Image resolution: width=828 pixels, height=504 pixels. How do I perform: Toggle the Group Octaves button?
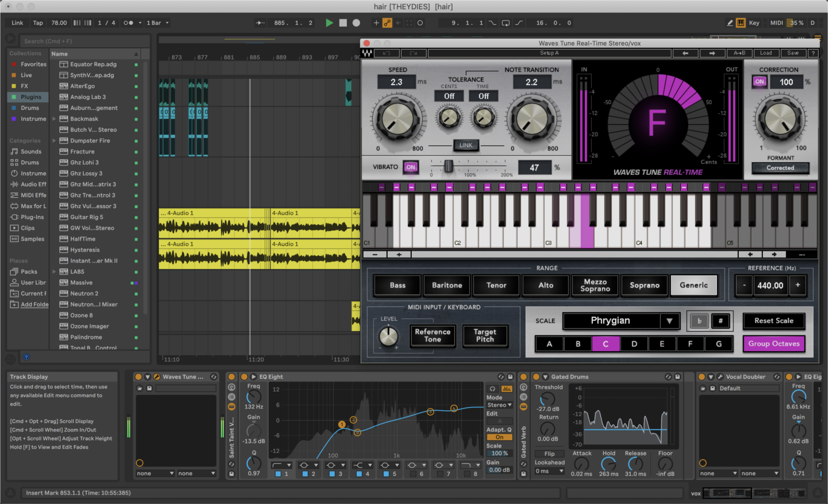pyautogui.click(x=773, y=343)
